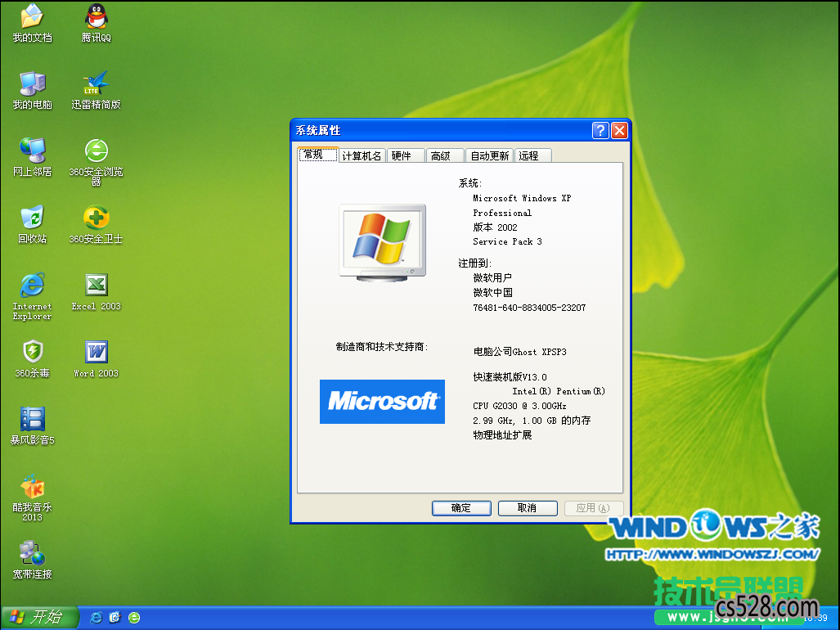Close the 系统属性 dialog with the X
840x630 pixels.
tap(620, 130)
